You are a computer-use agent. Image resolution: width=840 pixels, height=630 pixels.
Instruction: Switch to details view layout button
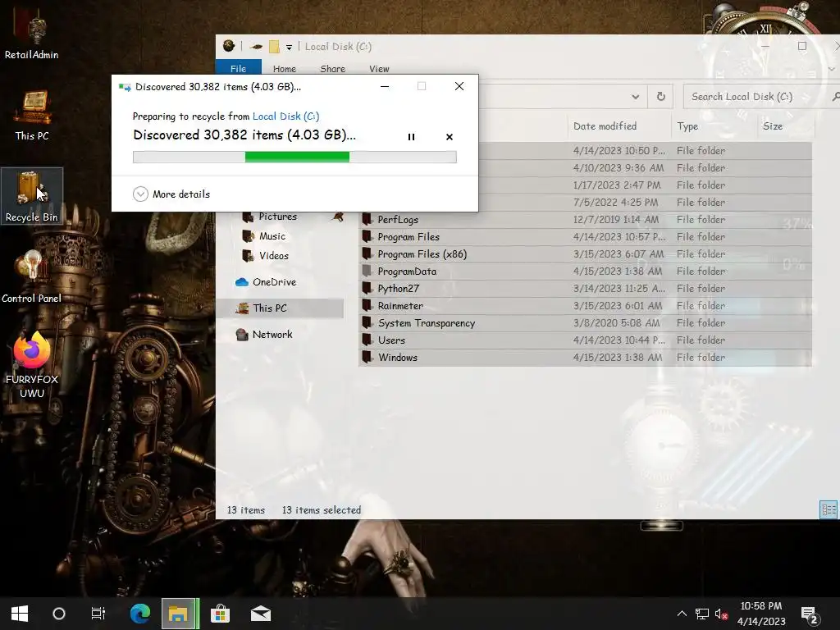click(829, 510)
